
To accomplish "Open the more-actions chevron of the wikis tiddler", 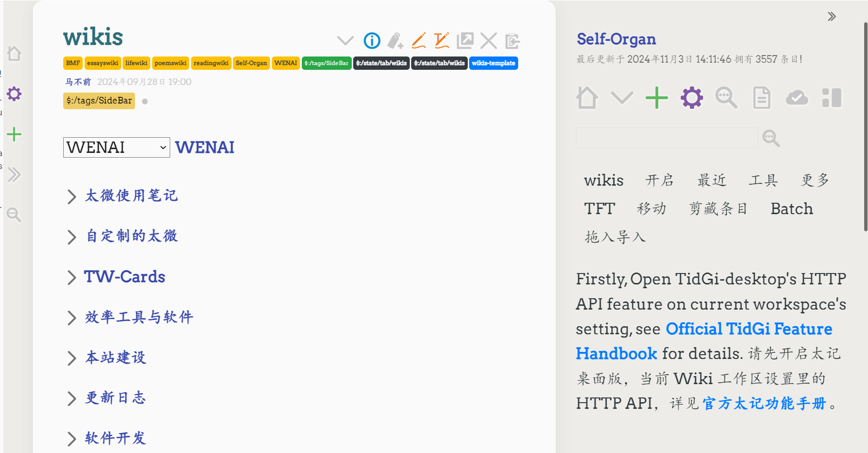I will pos(346,41).
